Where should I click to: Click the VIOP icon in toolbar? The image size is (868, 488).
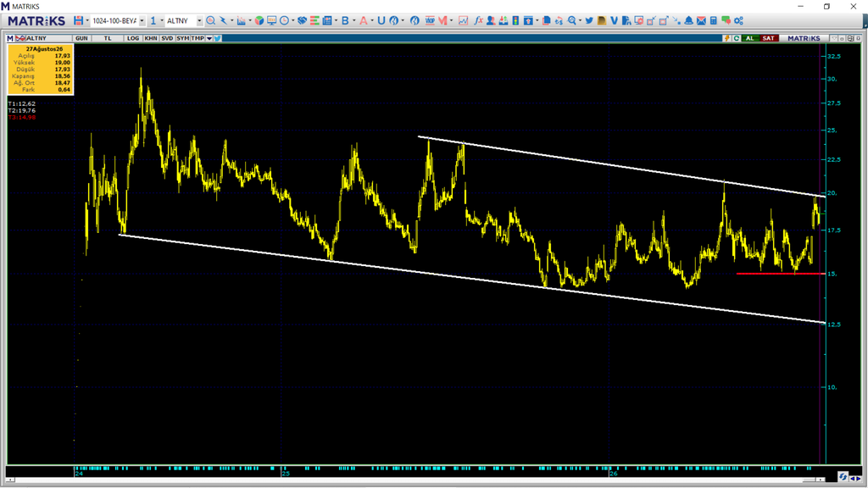pos(430,20)
